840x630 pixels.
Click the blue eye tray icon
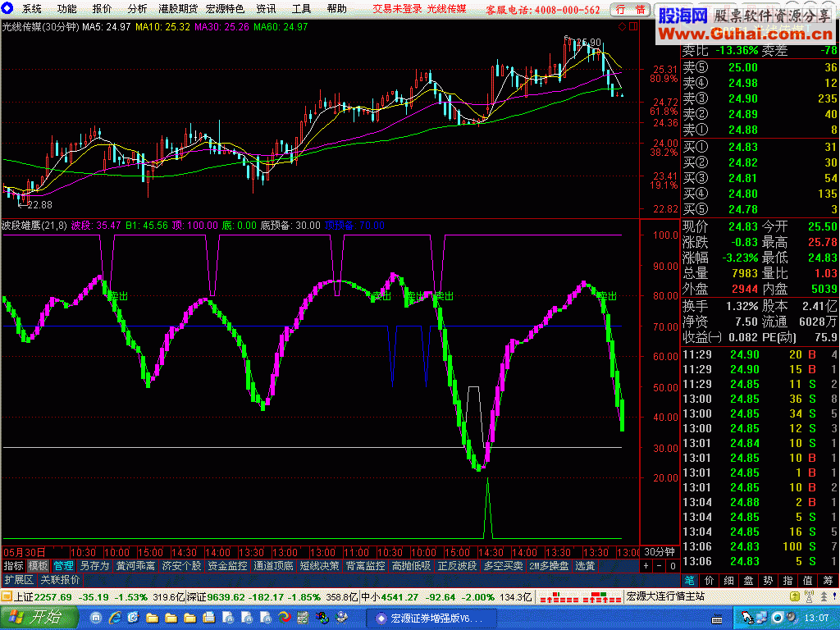tap(777, 619)
